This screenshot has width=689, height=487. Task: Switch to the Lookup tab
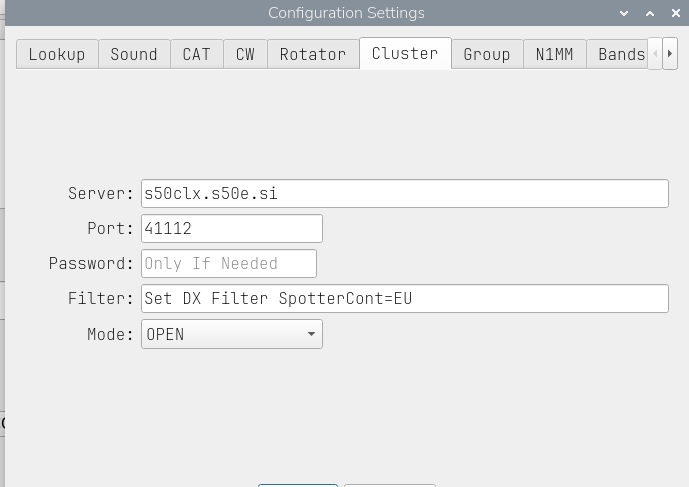[x=57, y=54]
